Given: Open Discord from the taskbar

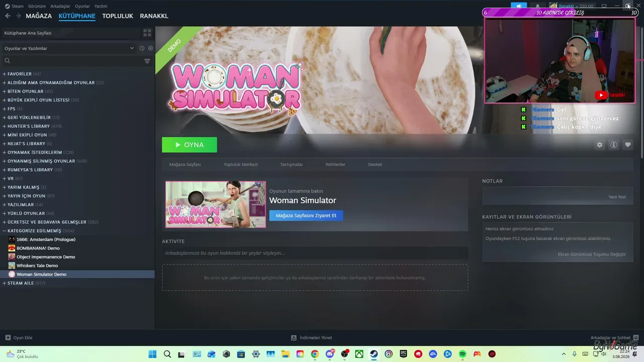Looking at the screenshot, I should [x=330, y=354].
